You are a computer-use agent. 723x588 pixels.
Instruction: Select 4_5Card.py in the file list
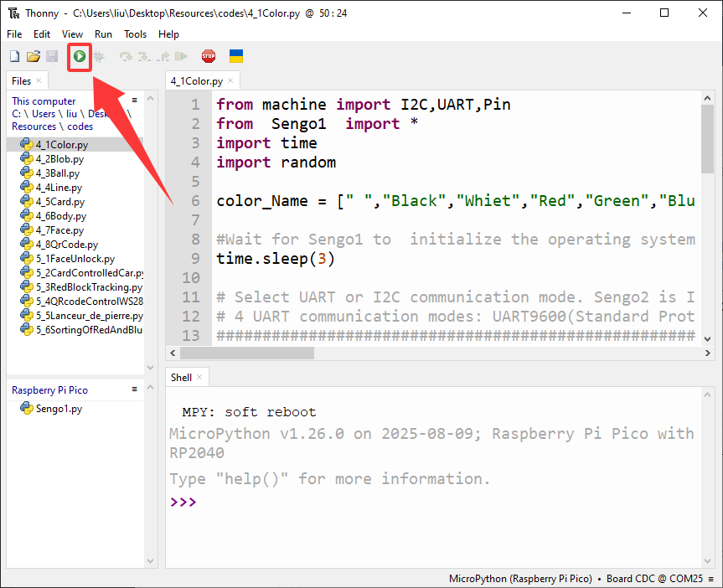[x=60, y=202]
